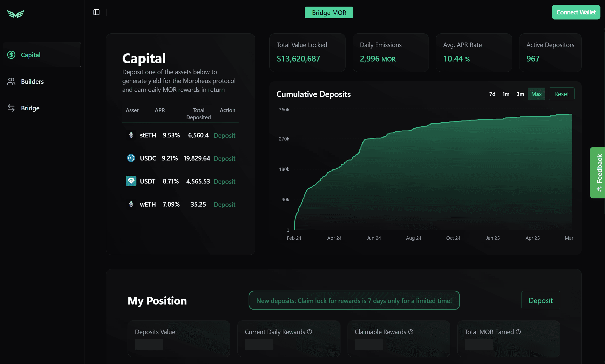The width and height of the screenshot is (605, 364).
Task: Click the stETH asset icon
Action: pyautogui.click(x=131, y=135)
